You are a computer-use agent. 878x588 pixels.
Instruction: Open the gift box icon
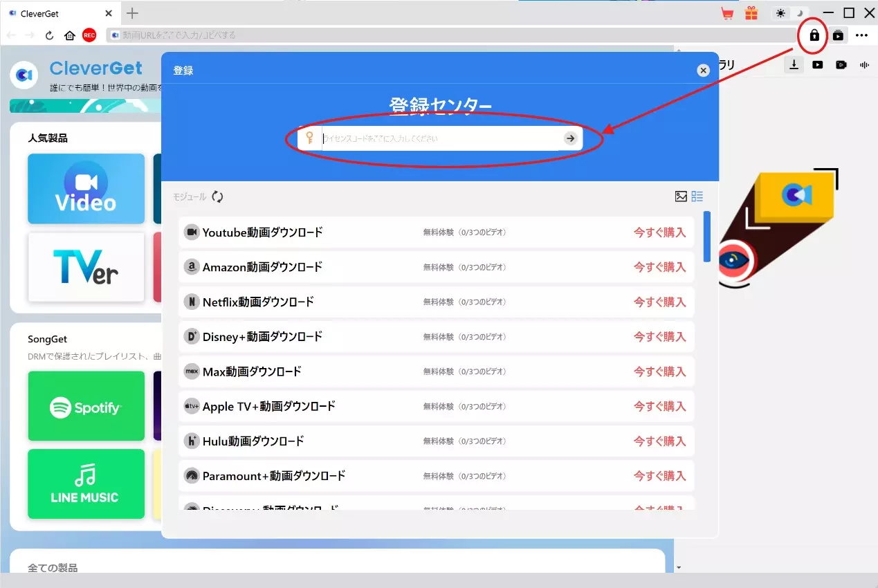click(751, 13)
